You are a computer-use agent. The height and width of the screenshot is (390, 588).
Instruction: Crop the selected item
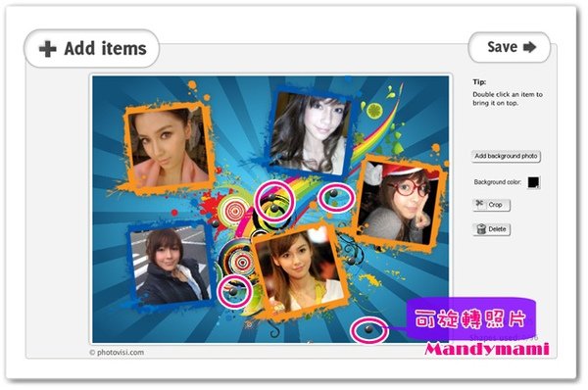coord(492,205)
